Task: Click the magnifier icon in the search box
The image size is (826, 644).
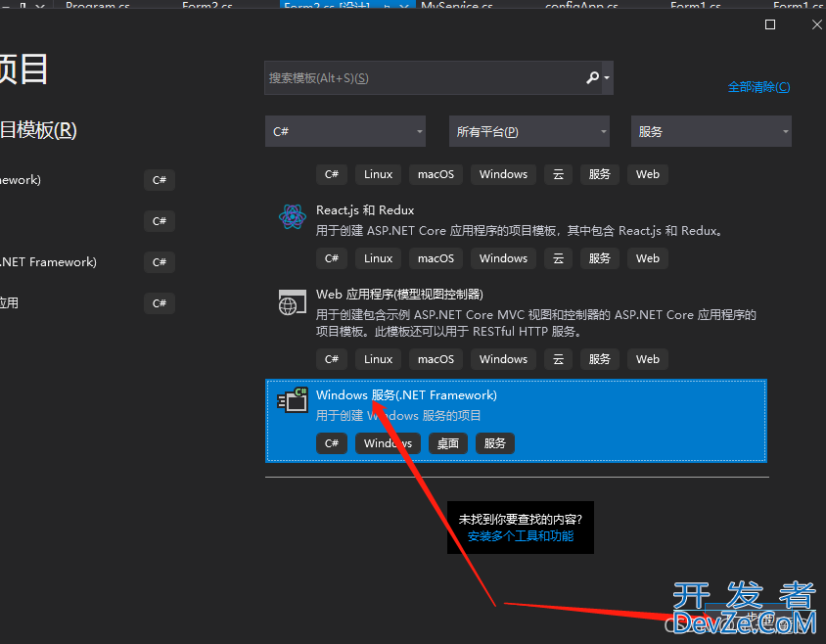Action: point(592,78)
